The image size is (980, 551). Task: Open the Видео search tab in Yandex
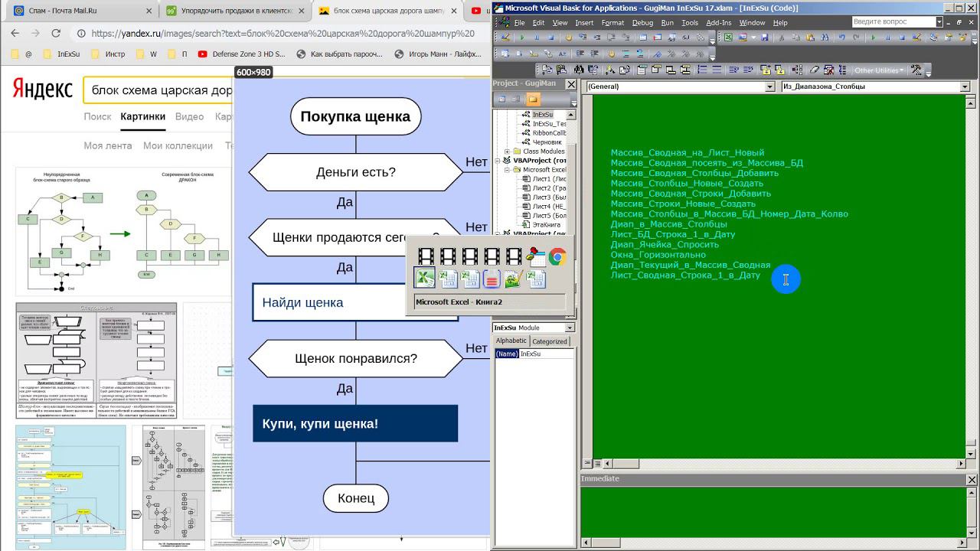[189, 116]
